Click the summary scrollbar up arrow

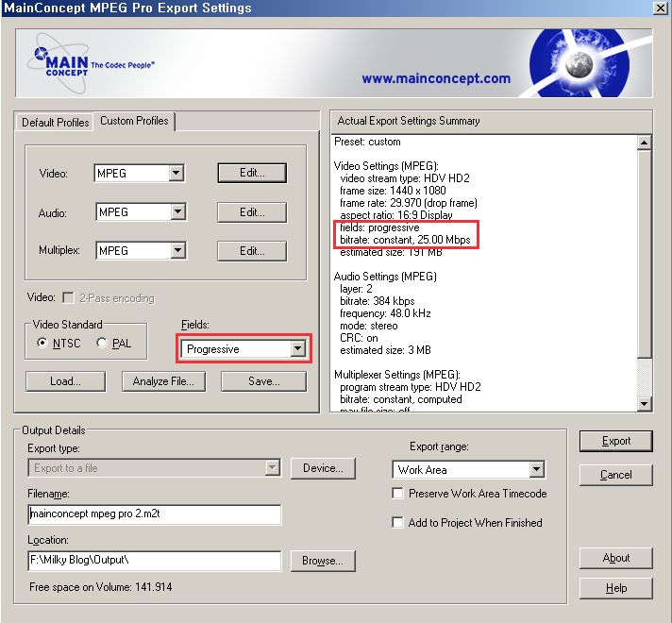644,143
